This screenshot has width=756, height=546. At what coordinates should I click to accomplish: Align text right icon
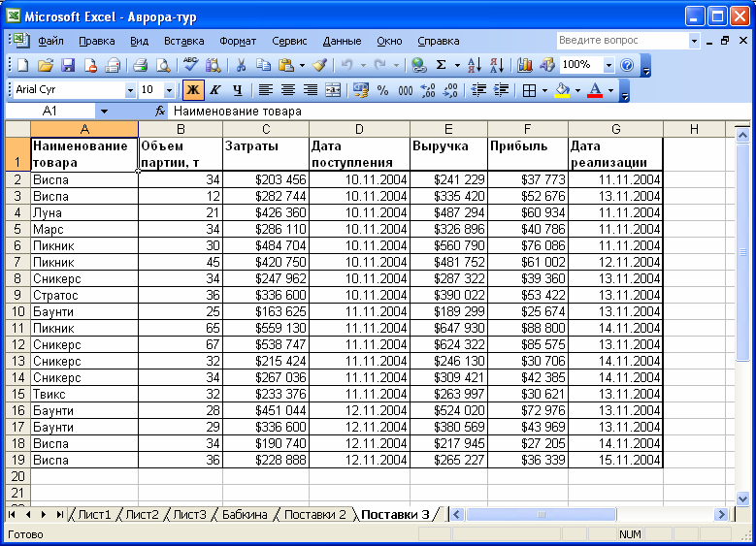click(x=311, y=90)
